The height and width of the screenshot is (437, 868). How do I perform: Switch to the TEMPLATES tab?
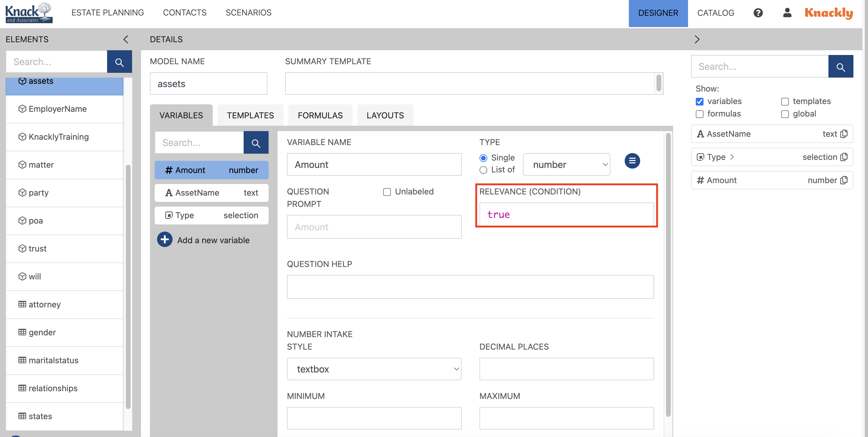[250, 115]
